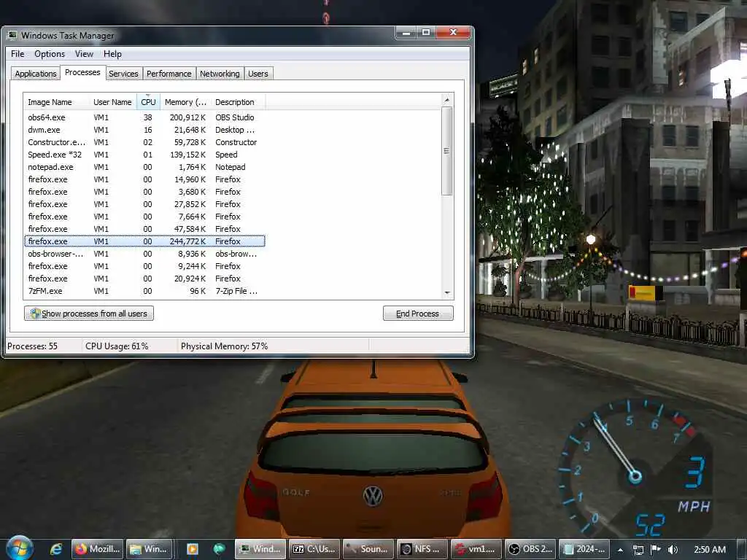Image resolution: width=747 pixels, height=560 pixels.
Task: Sort by the Description column header
Action: (238, 102)
